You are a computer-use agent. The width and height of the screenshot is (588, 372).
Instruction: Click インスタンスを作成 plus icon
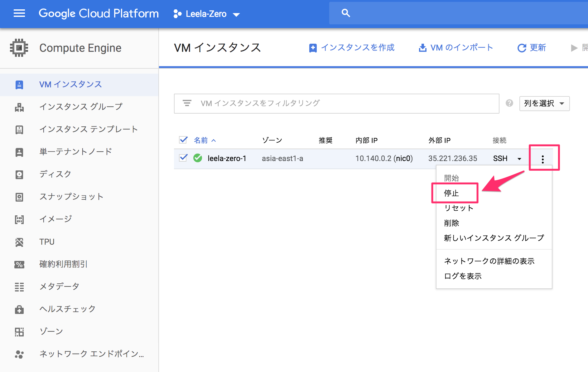coord(313,48)
